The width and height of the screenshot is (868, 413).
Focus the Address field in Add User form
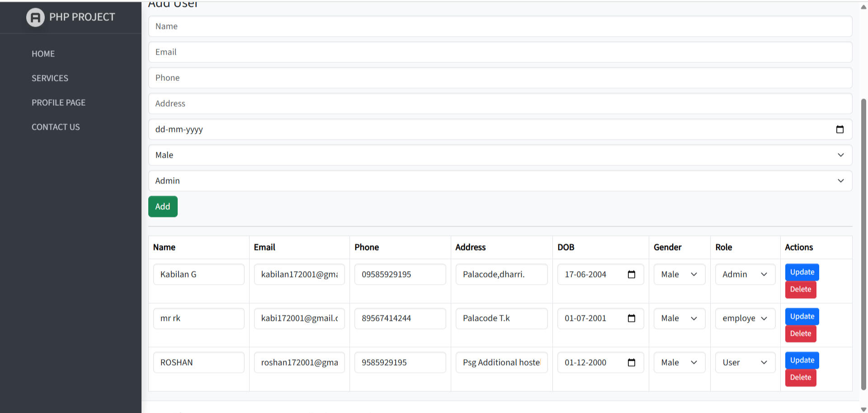(500, 103)
